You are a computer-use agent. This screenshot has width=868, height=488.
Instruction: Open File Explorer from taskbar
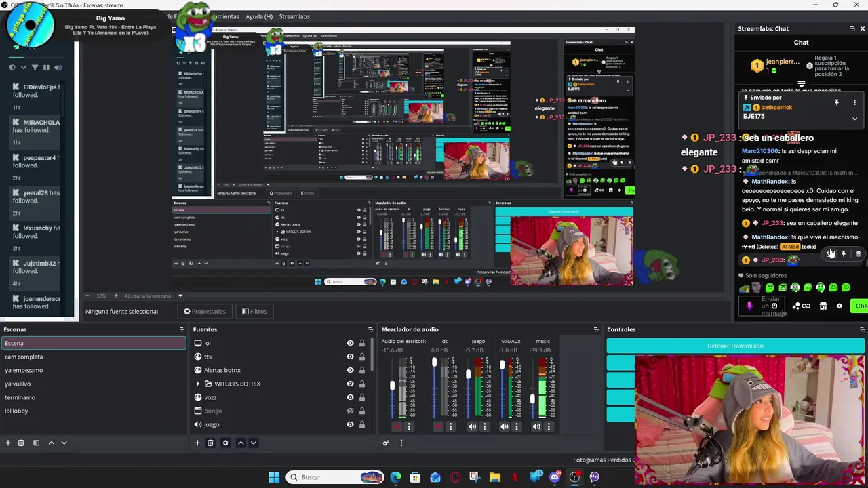tap(495, 477)
